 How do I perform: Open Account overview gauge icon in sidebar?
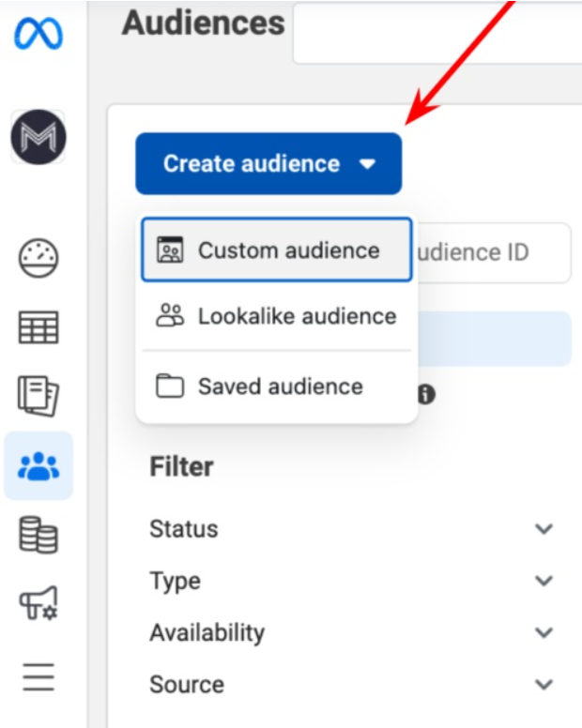click(38, 258)
